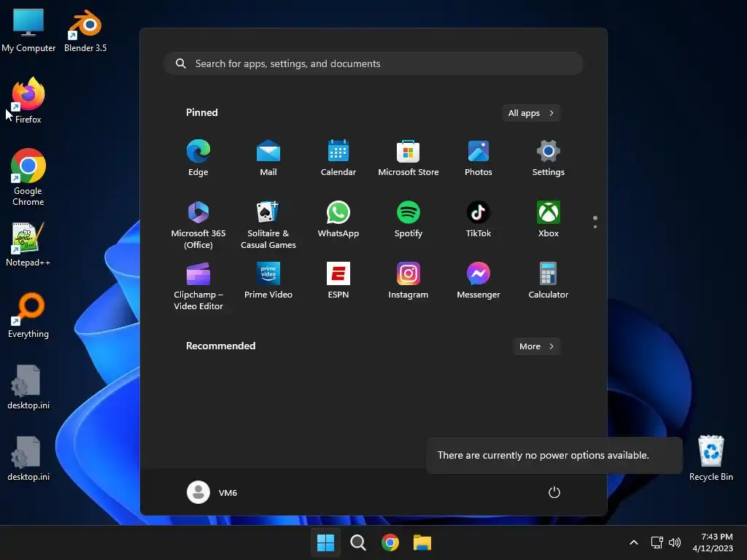Open the volume tray icon
This screenshot has height=560, width=747.
pyautogui.click(x=675, y=542)
